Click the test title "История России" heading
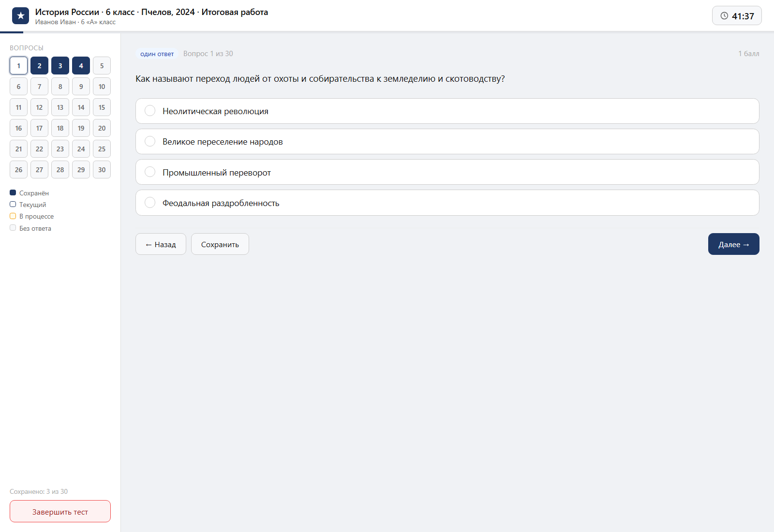The width and height of the screenshot is (774, 532). click(x=151, y=12)
